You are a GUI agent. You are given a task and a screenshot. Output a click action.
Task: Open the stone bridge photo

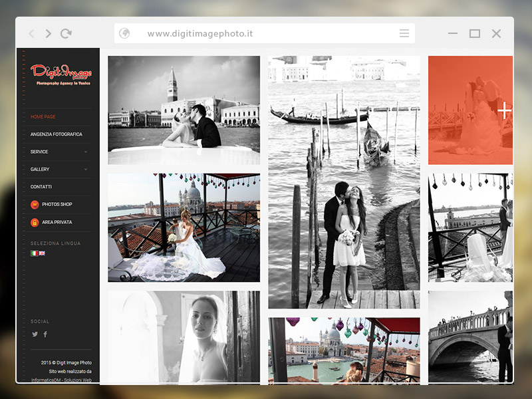click(x=470, y=337)
